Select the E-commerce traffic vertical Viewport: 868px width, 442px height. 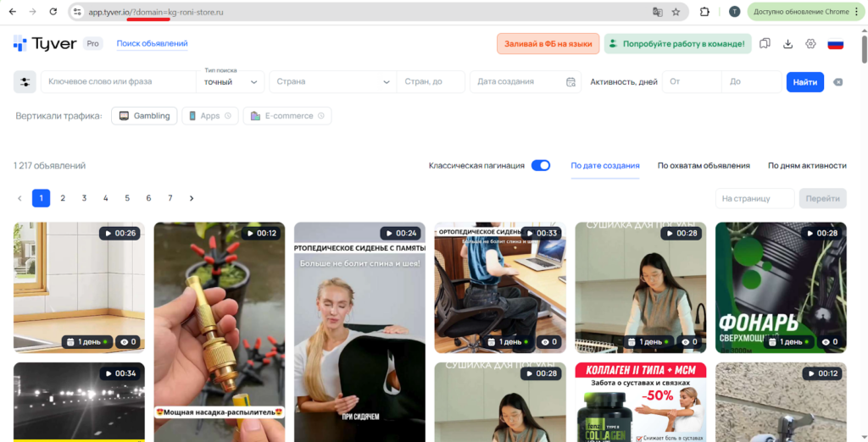pos(287,116)
